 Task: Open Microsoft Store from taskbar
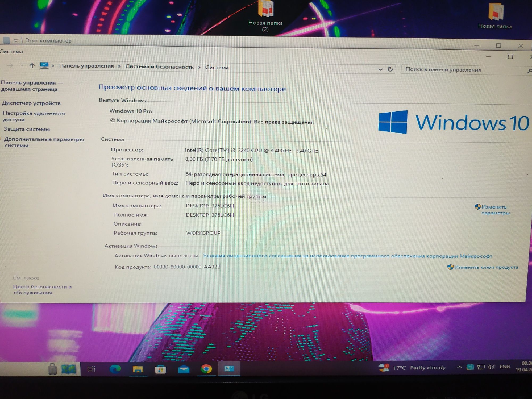tap(160, 369)
